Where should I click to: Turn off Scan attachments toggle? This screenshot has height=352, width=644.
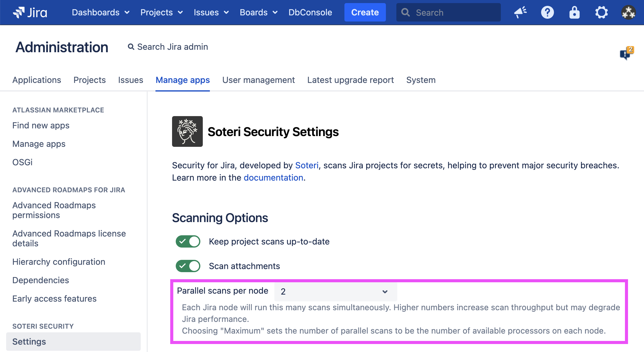pos(188,266)
